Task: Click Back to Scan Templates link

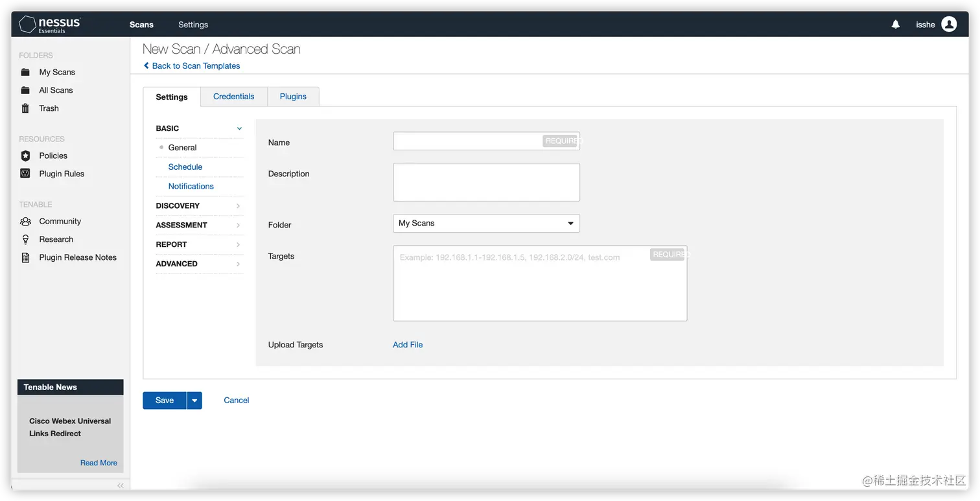Action: point(196,65)
